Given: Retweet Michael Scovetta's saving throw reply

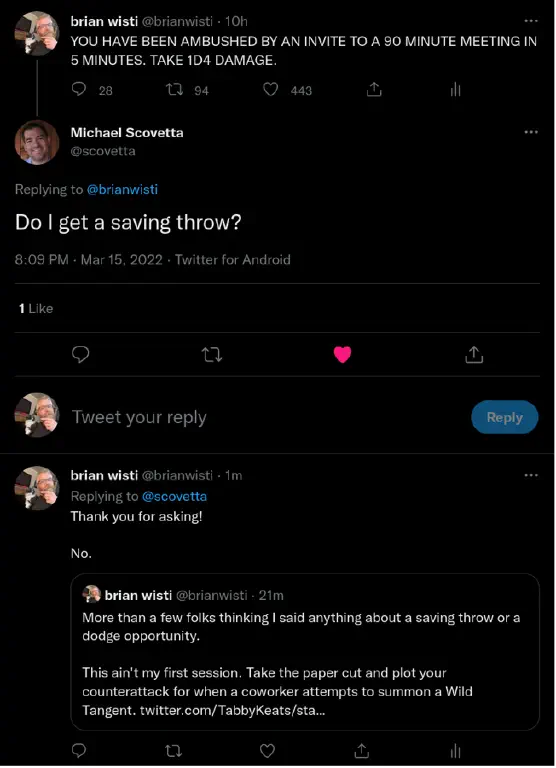Looking at the screenshot, I should pyautogui.click(x=212, y=354).
